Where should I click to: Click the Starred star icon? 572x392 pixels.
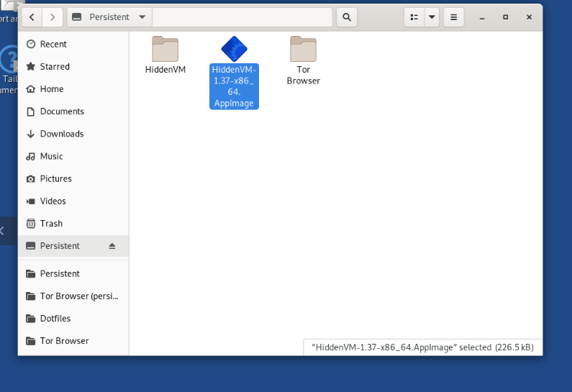coord(31,66)
